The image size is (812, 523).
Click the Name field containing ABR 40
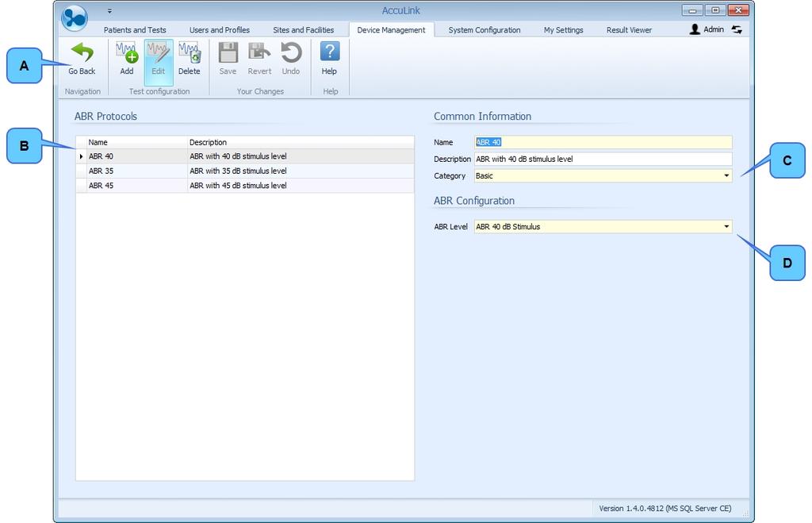603,142
